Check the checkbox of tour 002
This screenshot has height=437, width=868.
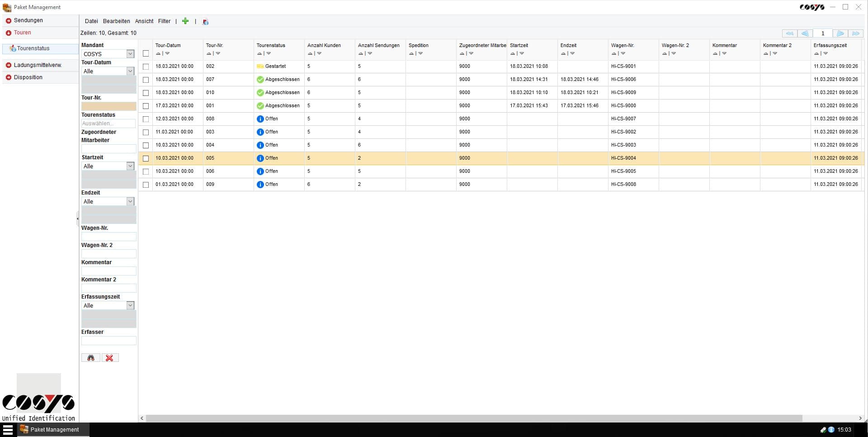click(146, 66)
